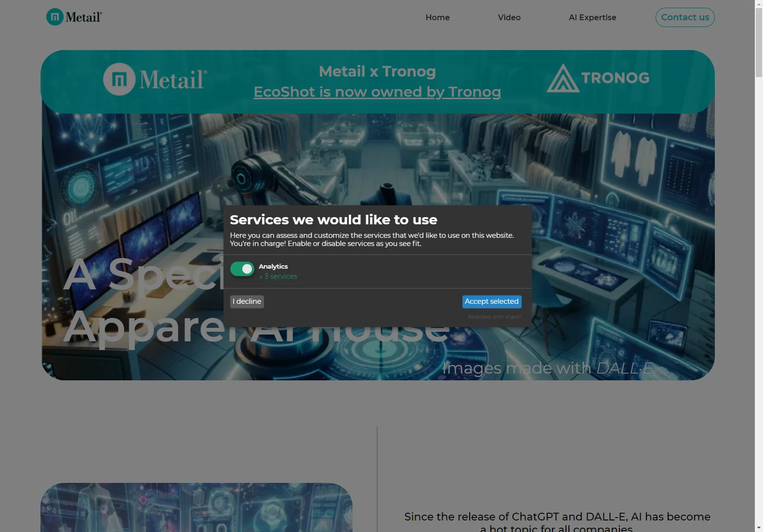Toggle the Analytics switch off
This screenshot has width=763, height=532.
[x=242, y=269]
